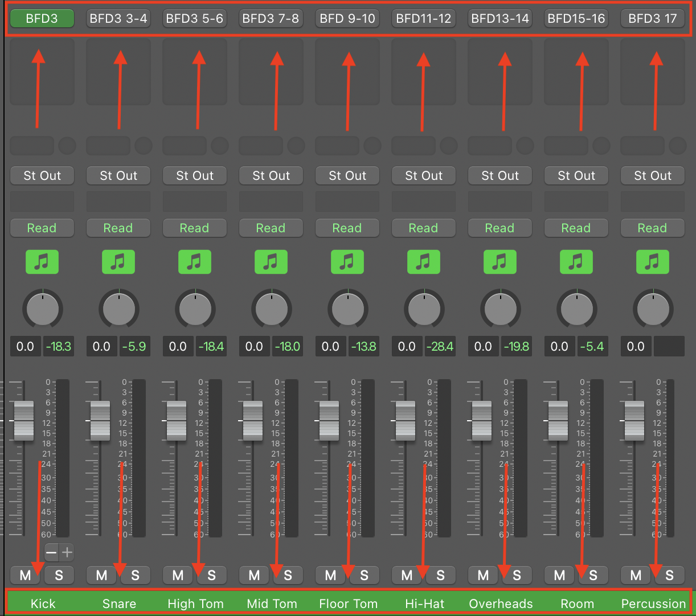This screenshot has width=696, height=616.
Task: Open the BFD 9-10 input slot
Action: coord(347,18)
